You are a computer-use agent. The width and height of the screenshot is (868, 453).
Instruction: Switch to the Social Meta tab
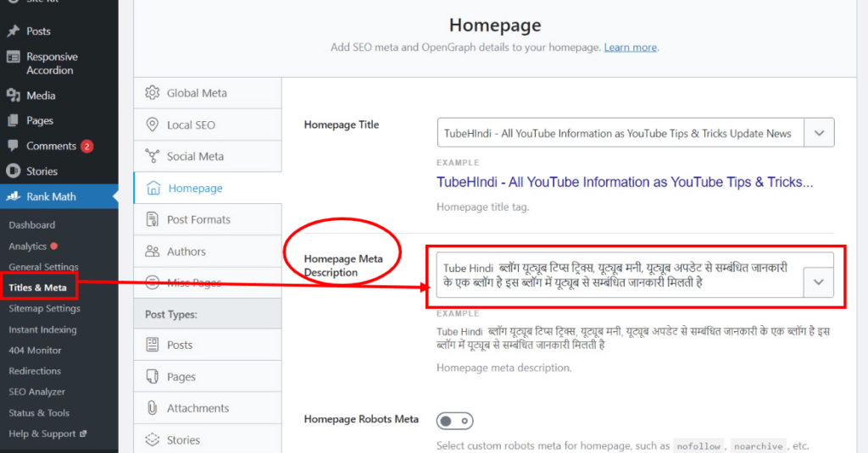208,156
